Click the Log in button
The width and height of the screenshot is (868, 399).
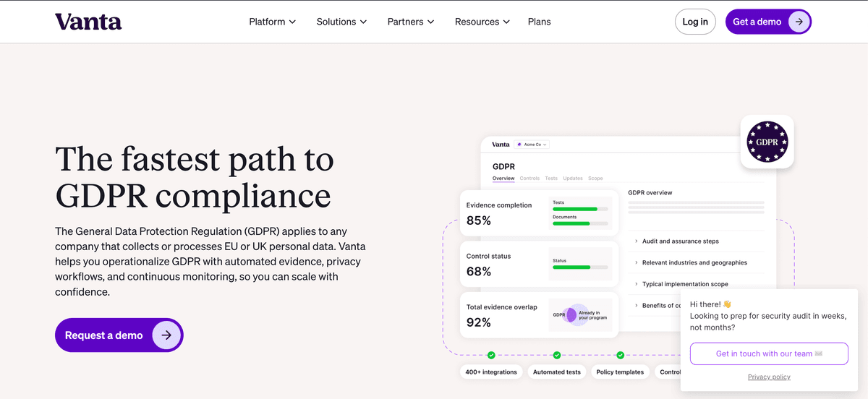point(695,22)
